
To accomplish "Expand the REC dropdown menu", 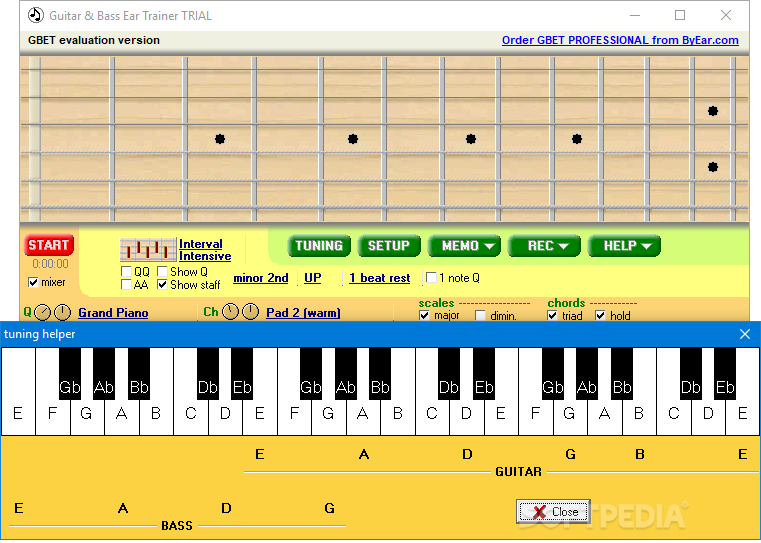I will point(544,246).
